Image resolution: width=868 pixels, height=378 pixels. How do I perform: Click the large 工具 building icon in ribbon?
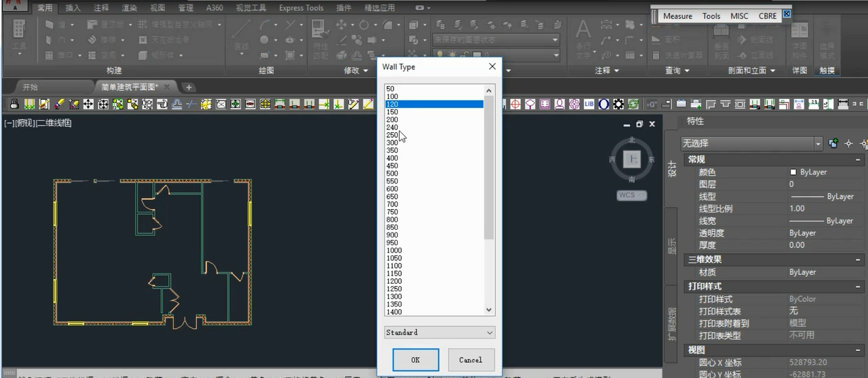(19, 30)
